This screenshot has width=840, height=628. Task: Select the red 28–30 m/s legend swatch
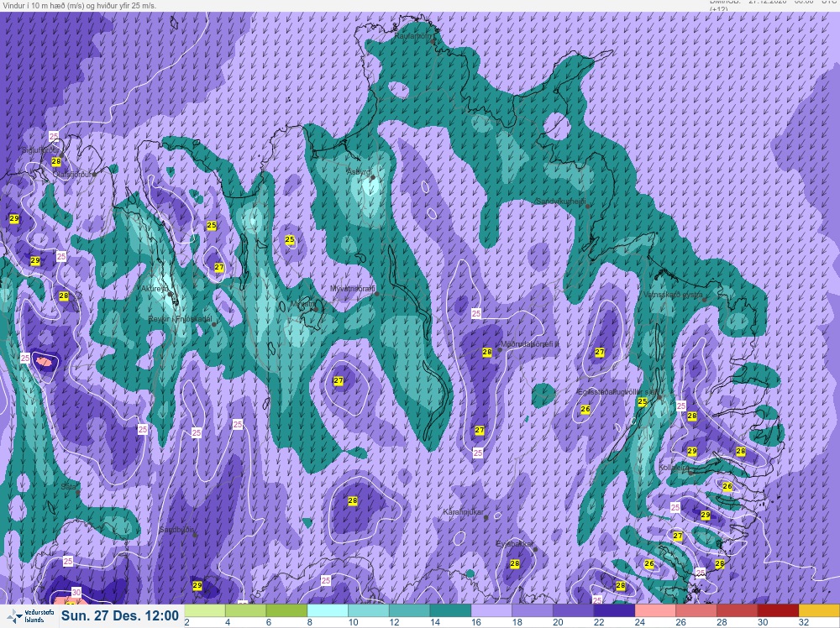click(738, 611)
